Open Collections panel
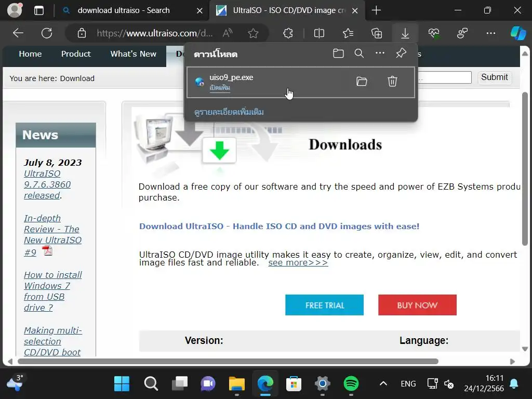This screenshot has width=532, height=399. coord(377,33)
